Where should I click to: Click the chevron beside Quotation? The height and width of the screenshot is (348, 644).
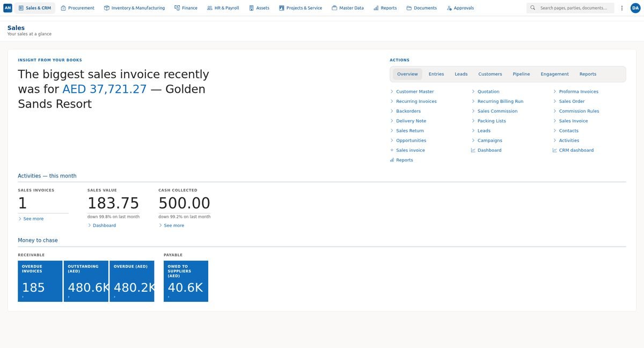(473, 92)
